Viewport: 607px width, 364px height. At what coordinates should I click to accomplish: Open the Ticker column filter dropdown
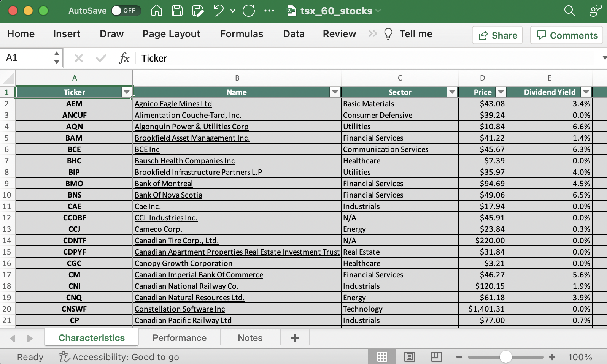coord(127,92)
